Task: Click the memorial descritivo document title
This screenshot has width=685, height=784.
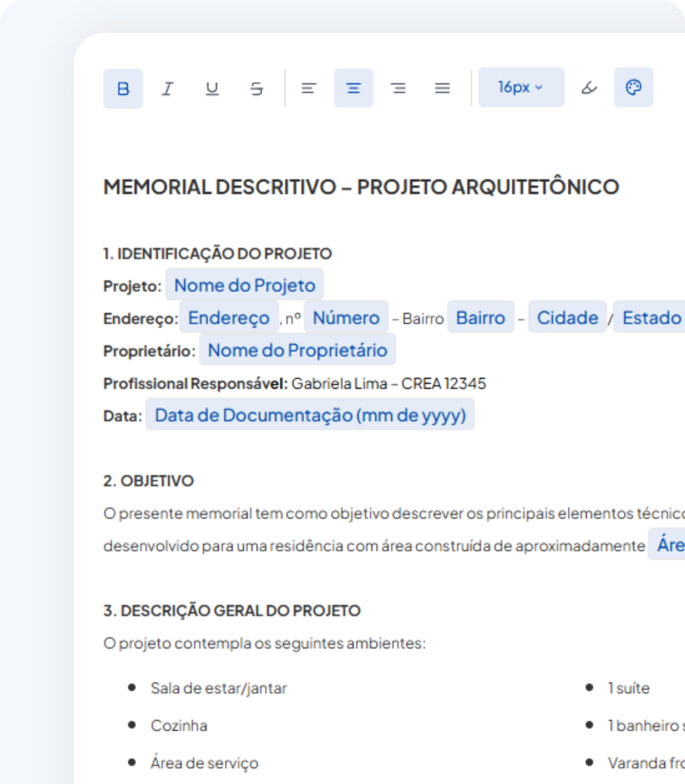Action: click(x=361, y=187)
